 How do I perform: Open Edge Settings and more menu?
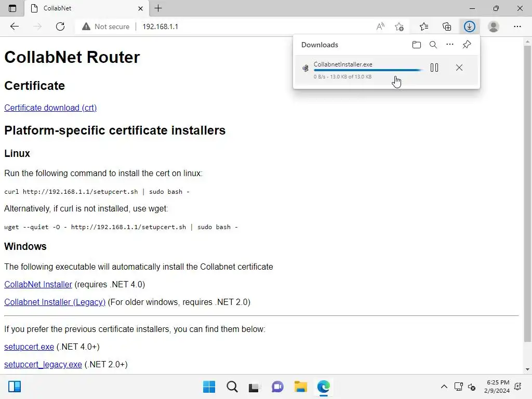[x=517, y=26]
